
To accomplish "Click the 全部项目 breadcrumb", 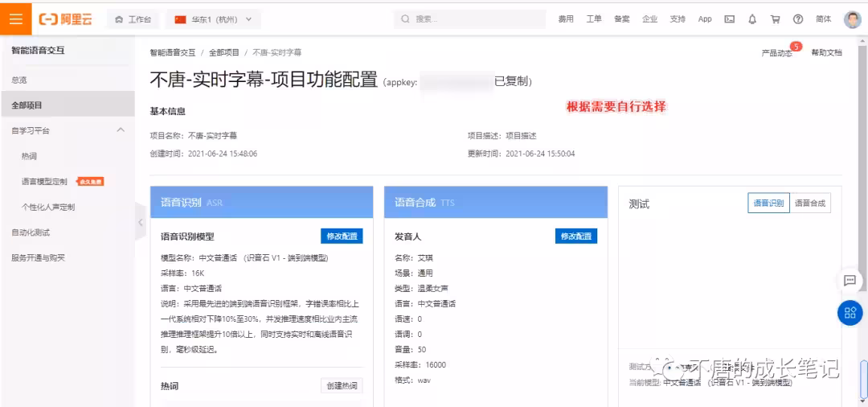I will tap(224, 52).
